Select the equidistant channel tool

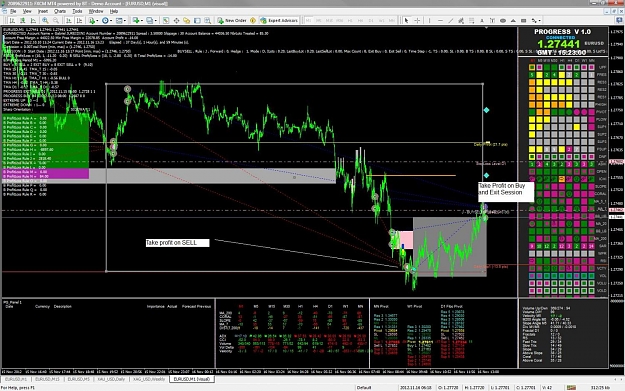point(461,20)
